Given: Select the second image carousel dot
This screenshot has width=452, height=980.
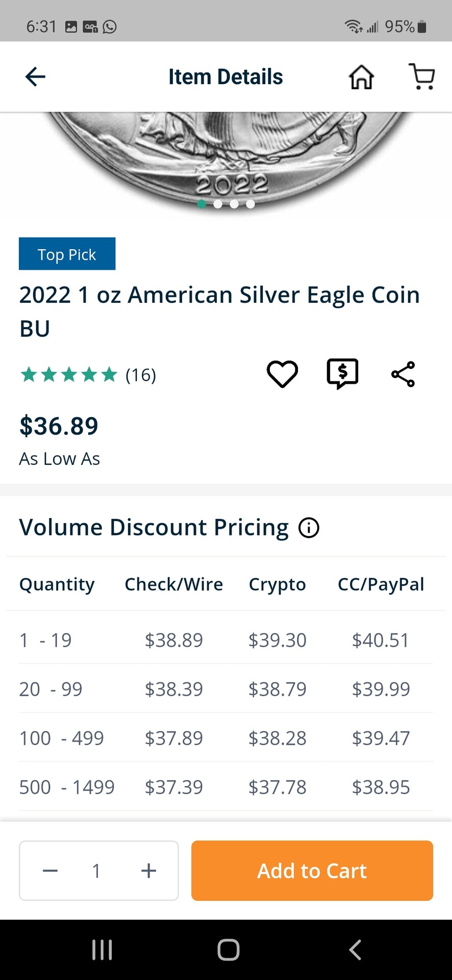Looking at the screenshot, I should coord(218,204).
